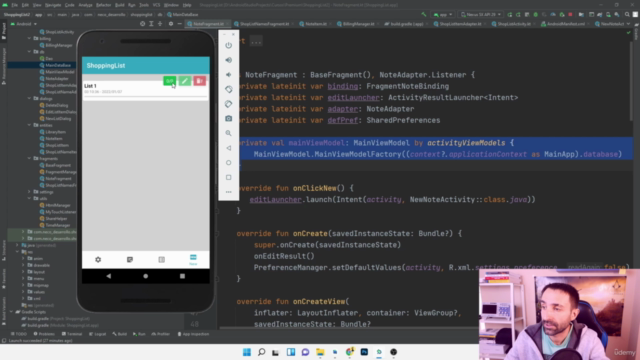Open the VCS menu
Image resolution: width=640 pixels, height=360 pixels.
click(156, 5)
